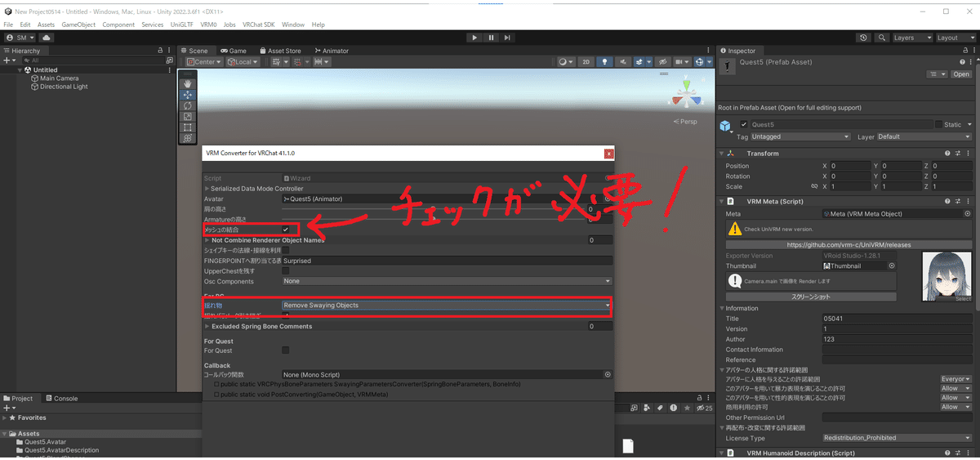Toggle SwayingParametersConverter callback checkbox

click(216, 384)
